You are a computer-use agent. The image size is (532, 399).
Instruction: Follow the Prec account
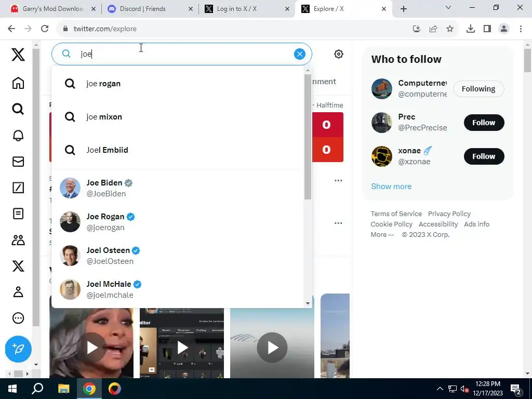[484, 123]
